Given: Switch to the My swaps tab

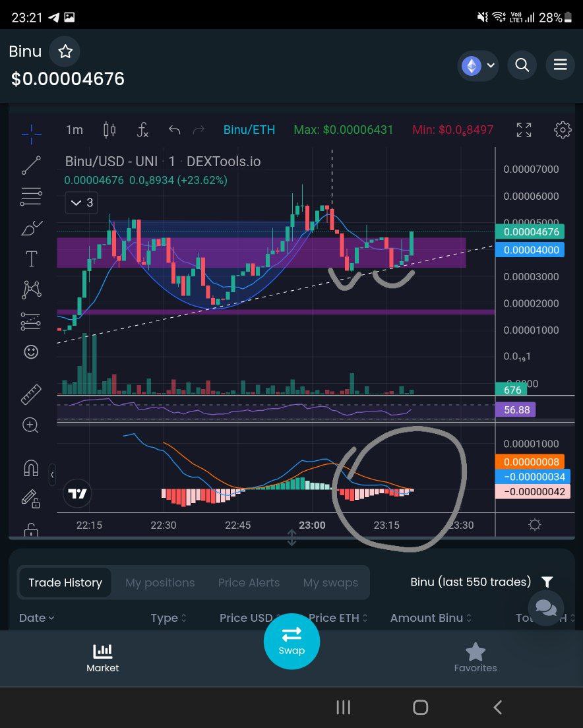Looking at the screenshot, I should (330, 583).
